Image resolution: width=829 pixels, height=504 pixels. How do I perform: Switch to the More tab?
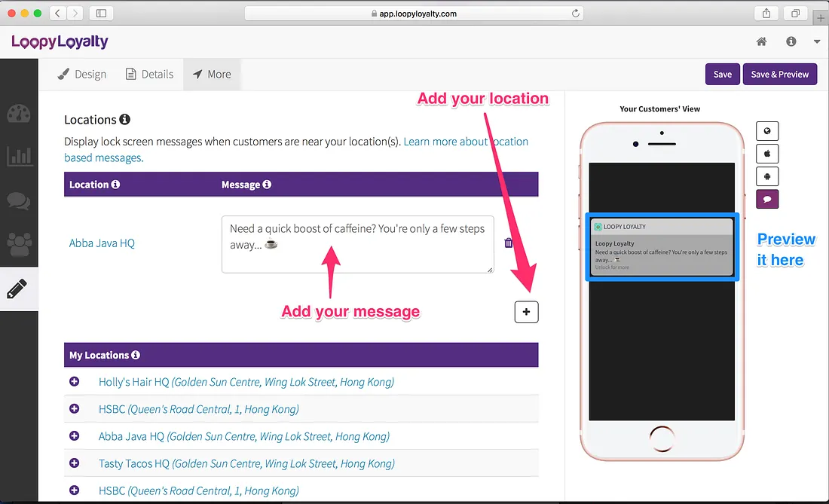[x=212, y=75]
